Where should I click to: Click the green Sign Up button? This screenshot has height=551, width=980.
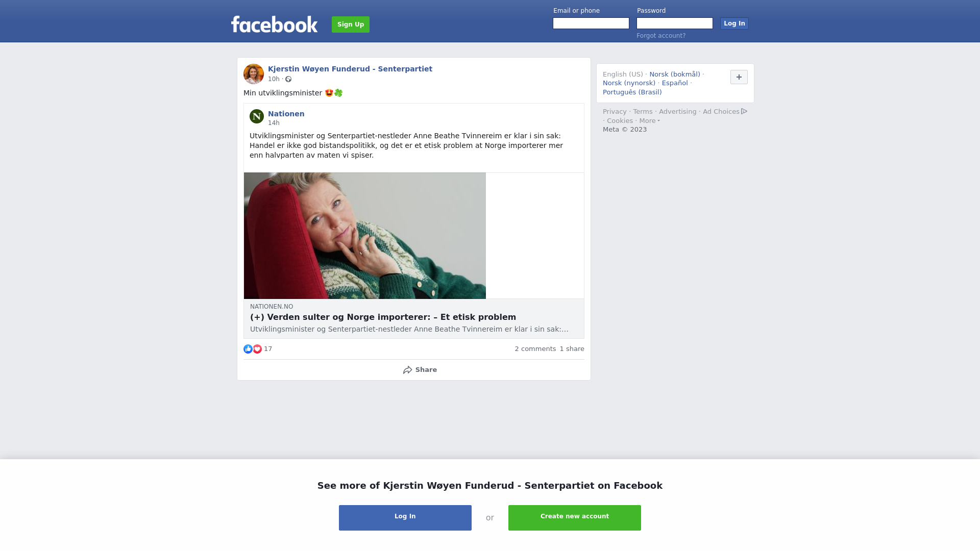pyautogui.click(x=351, y=24)
